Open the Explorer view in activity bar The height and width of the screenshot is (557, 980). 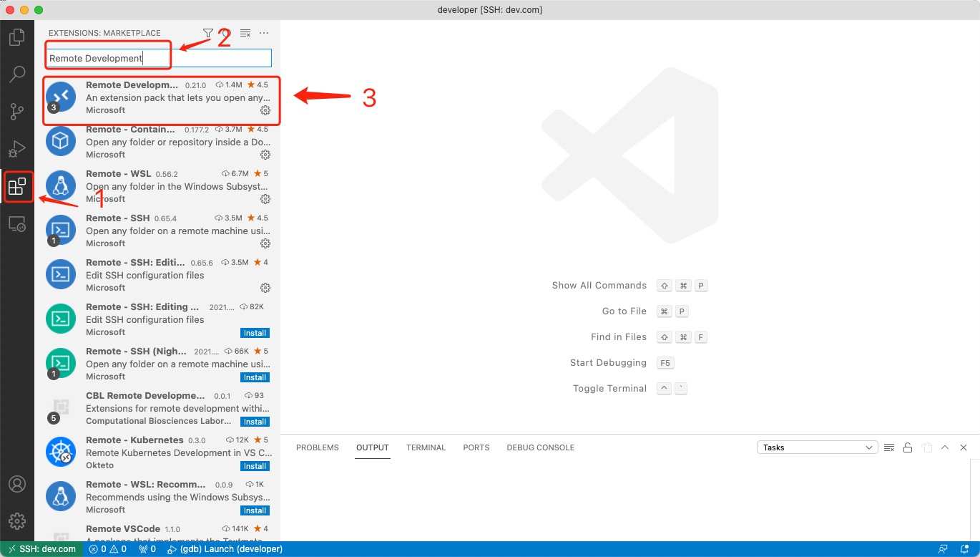point(16,37)
